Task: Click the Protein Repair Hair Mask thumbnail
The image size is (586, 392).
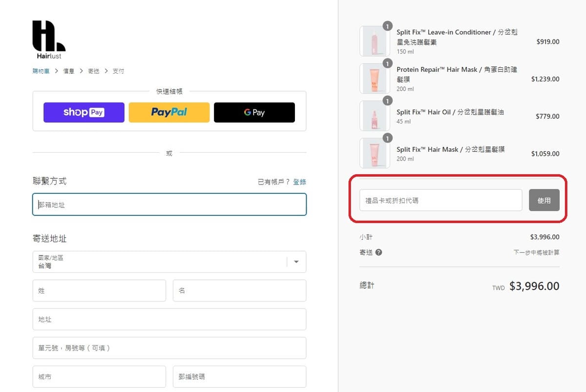Action: 375,79
